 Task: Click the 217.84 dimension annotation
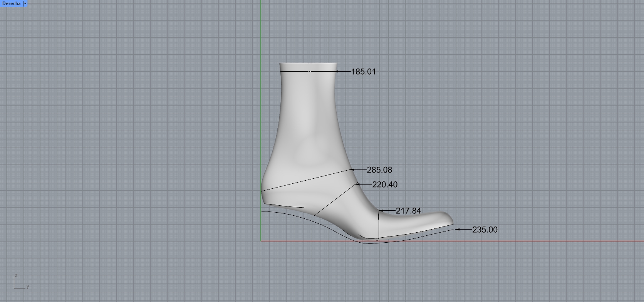408,211
